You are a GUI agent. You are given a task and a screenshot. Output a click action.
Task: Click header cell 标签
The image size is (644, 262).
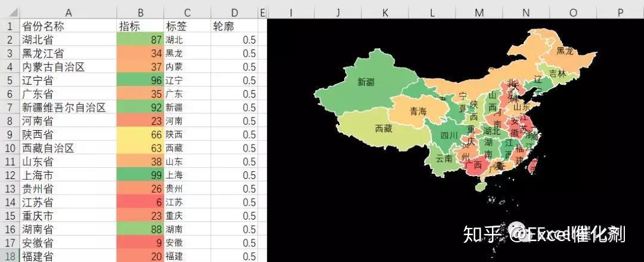(187, 26)
